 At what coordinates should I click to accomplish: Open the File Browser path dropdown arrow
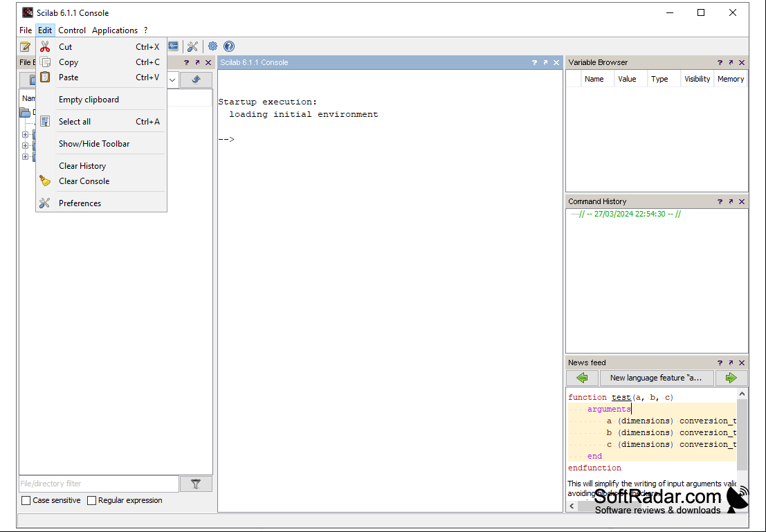click(172, 80)
